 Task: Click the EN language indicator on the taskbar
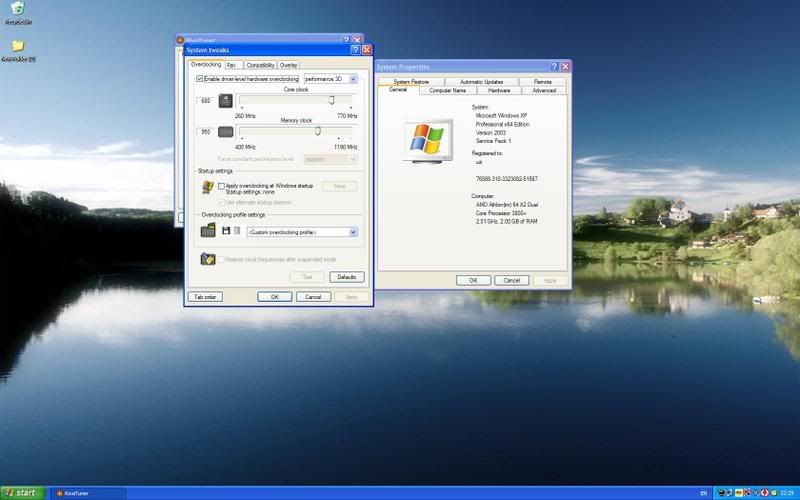[704, 493]
